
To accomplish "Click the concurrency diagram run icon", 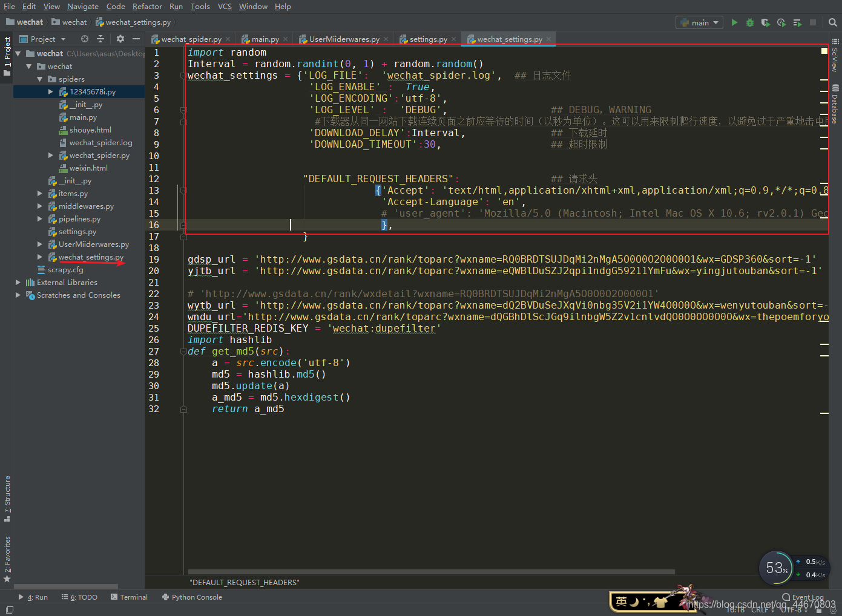I will point(797,22).
